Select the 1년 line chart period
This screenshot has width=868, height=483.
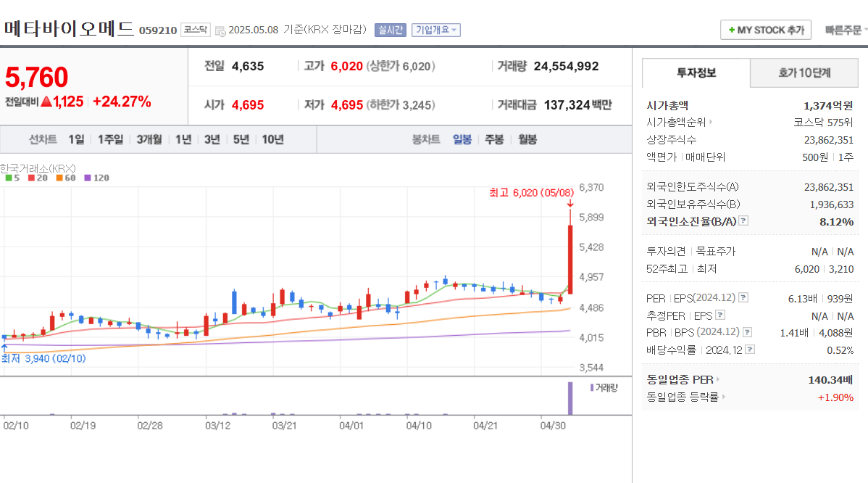pos(183,139)
